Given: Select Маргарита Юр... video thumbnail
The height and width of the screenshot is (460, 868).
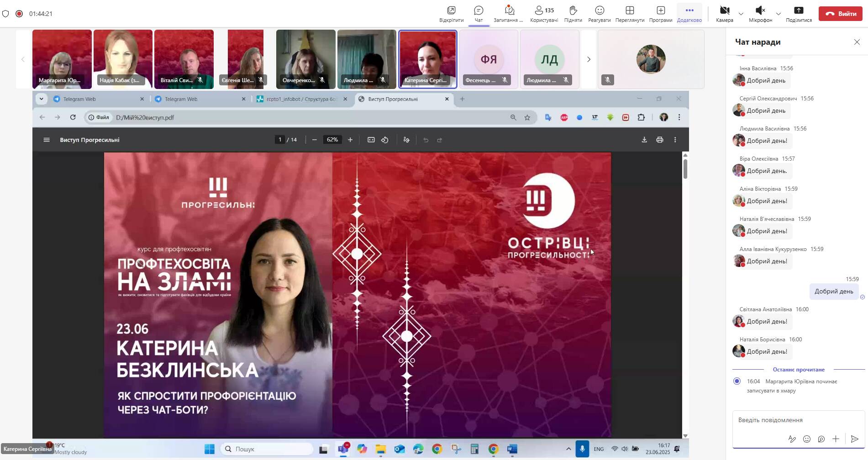Looking at the screenshot, I should [x=62, y=59].
